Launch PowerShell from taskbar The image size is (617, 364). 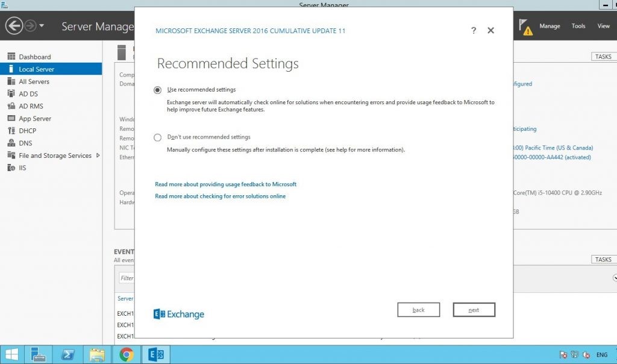pyautogui.click(x=67, y=354)
